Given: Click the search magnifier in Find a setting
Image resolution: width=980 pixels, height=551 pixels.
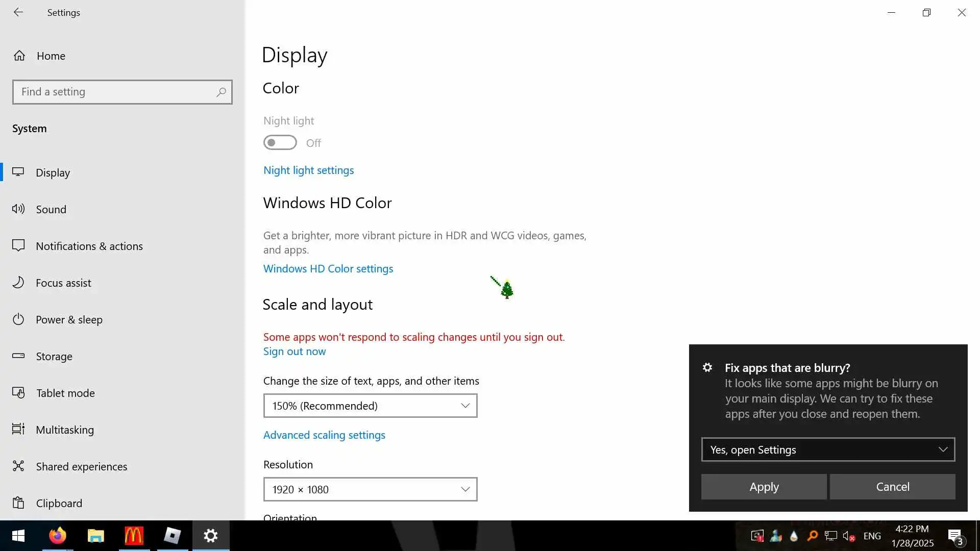Looking at the screenshot, I should click(x=221, y=92).
